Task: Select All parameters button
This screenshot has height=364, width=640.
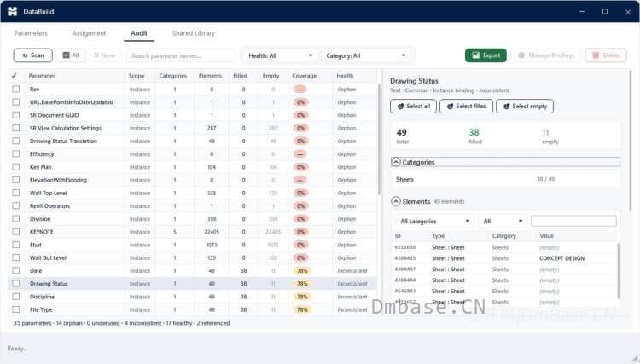Action: (71, 55)
